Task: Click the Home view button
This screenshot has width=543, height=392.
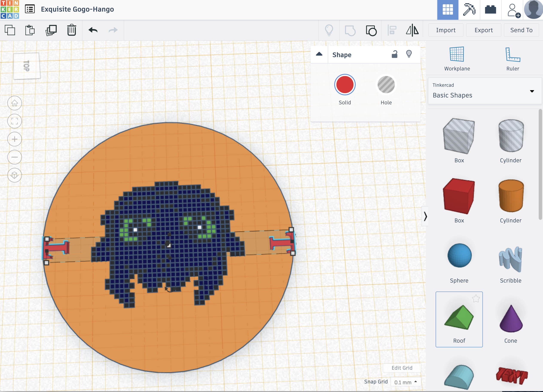Action: (15, 103)
